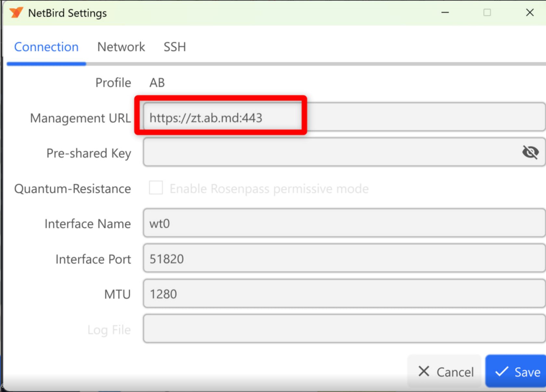This screenshot has width=546, height=392.
Task: Click the 'NetBird Settings' window title text
Action: click(x=67, y=13)
